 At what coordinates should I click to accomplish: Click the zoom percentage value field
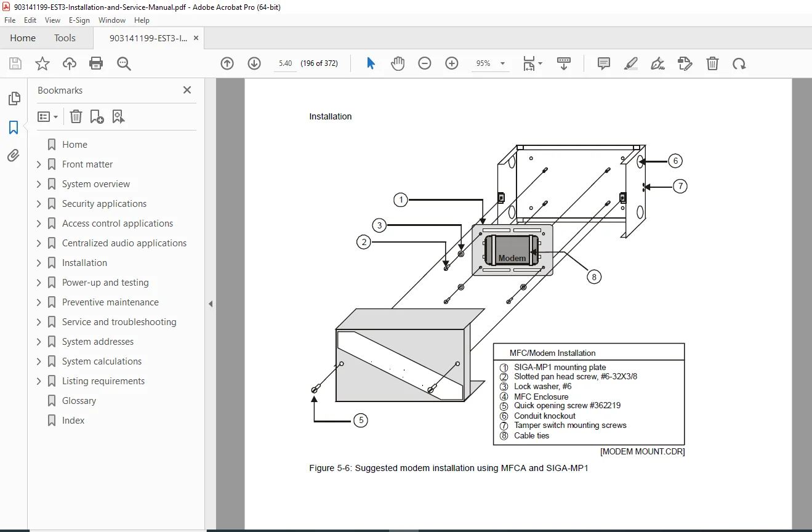tap(483, 63)
